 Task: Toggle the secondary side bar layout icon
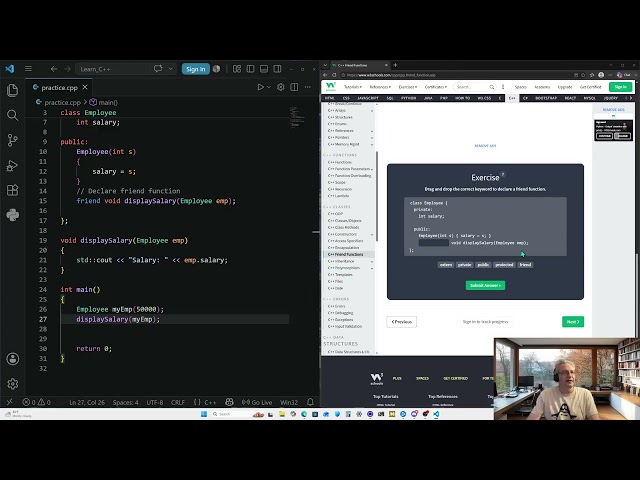pos(277,69)
